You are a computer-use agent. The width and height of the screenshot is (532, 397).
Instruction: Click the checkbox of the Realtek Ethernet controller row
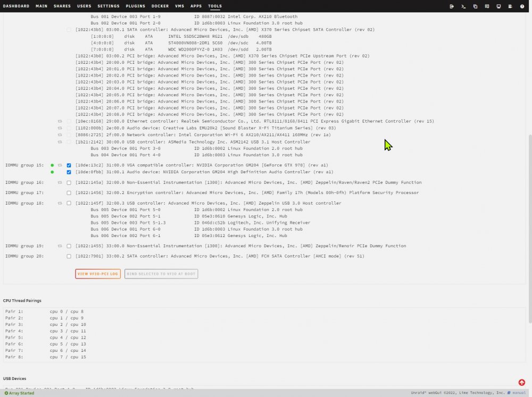pos(69,121)
